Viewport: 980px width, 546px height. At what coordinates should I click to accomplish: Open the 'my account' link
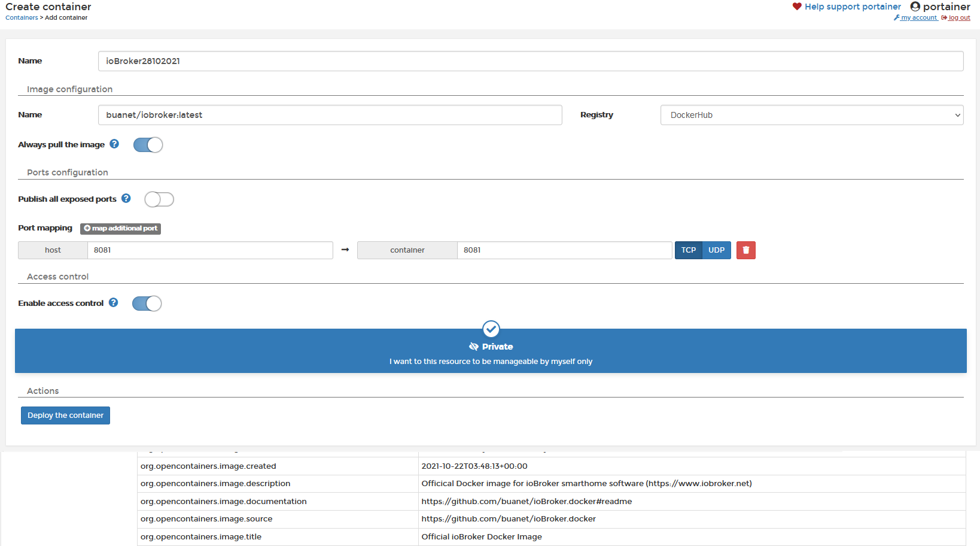point(919,18)
